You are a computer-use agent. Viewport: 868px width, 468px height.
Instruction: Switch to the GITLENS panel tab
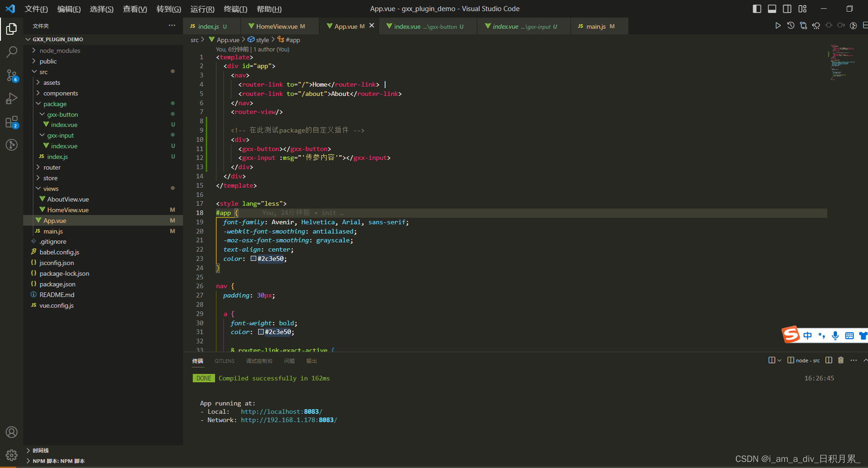[225, 361]
